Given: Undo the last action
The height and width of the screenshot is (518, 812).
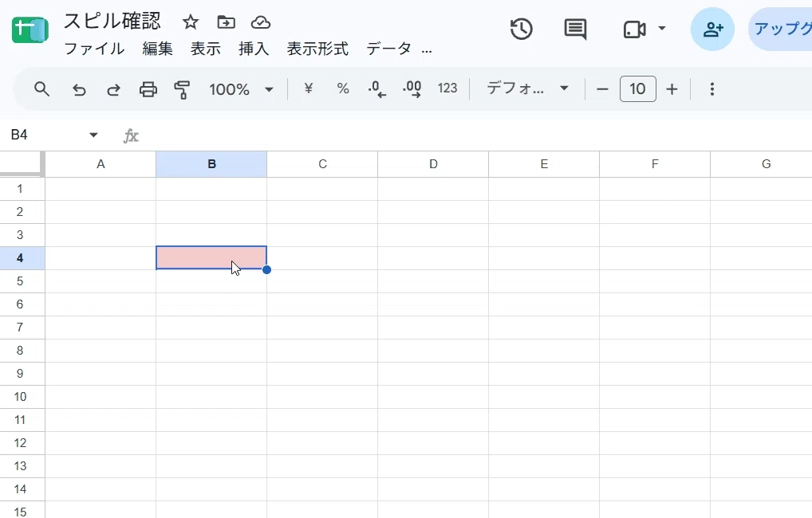Looking at the screenshot, I should (79, 89).
